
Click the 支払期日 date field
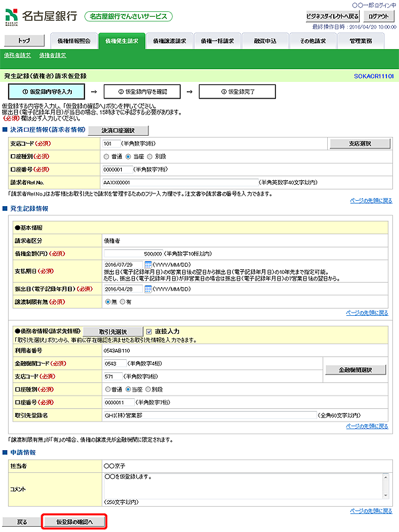click(x=123, y=265)
